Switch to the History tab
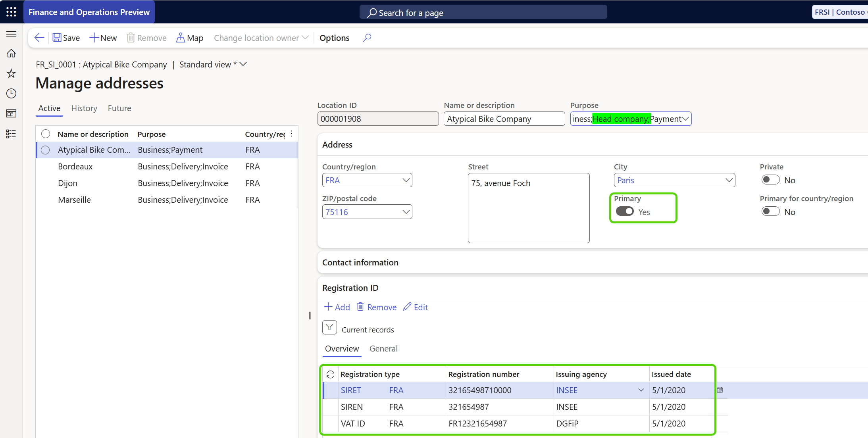Viewport: 868px width, 438px height. (84, 108)
